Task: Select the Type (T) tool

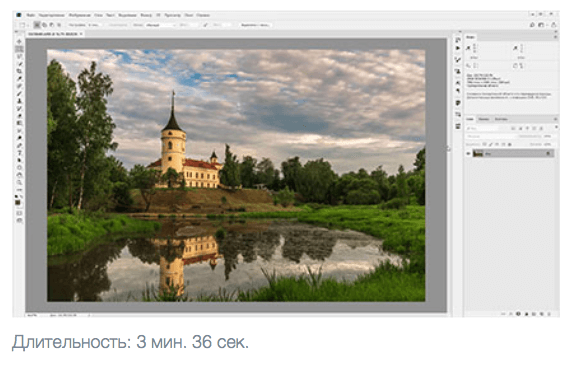Action: [19, 152]
